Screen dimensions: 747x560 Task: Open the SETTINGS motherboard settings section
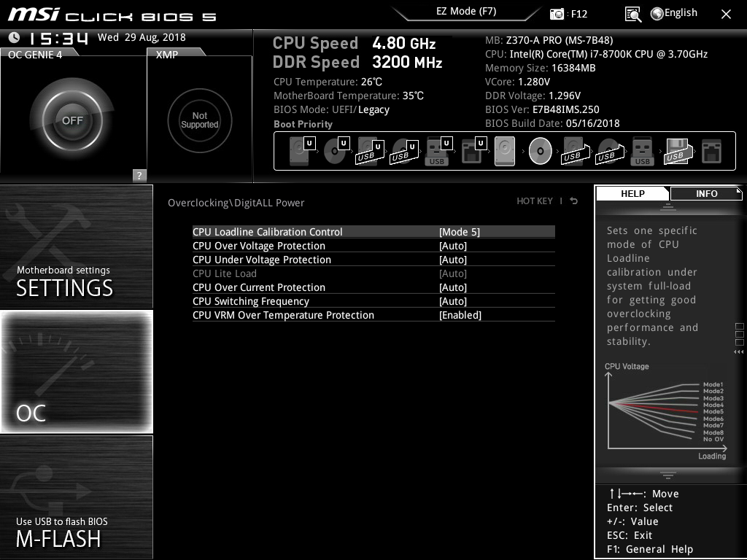[76, 246]
